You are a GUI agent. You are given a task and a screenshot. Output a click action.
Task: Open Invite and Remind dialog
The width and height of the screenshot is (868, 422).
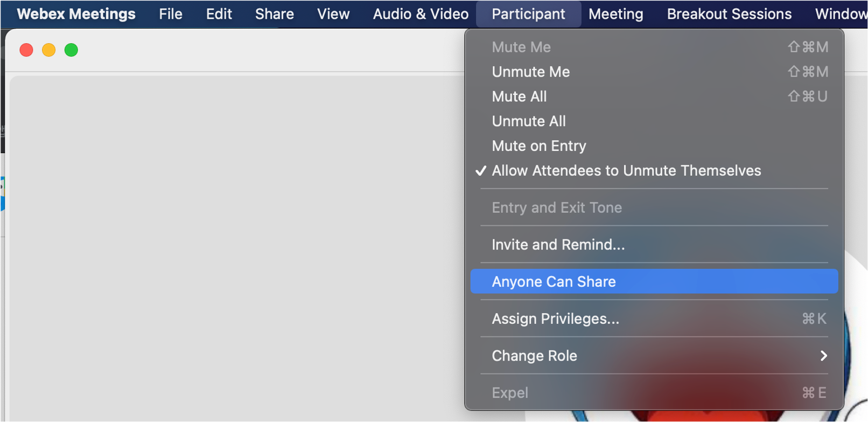[558, 245]
